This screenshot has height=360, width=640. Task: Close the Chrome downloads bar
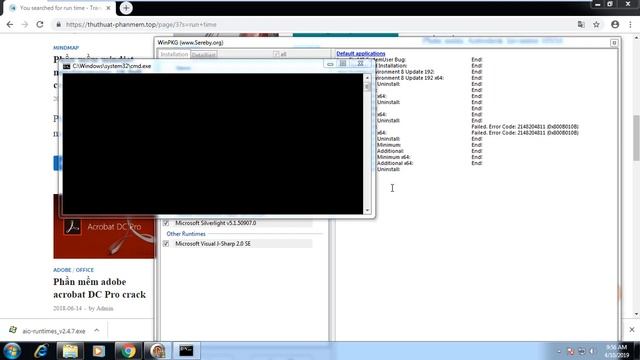click(632, 329)
